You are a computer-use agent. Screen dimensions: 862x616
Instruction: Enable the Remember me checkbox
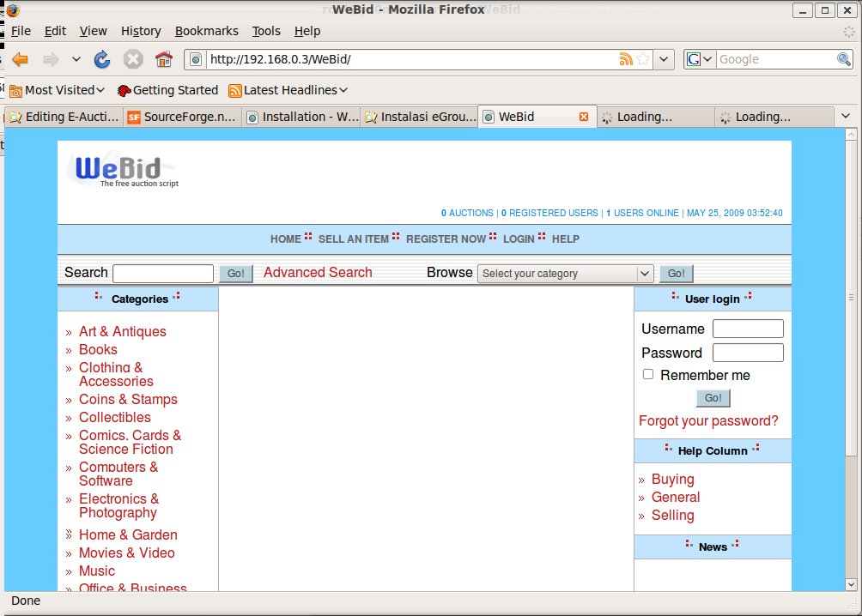648,374
